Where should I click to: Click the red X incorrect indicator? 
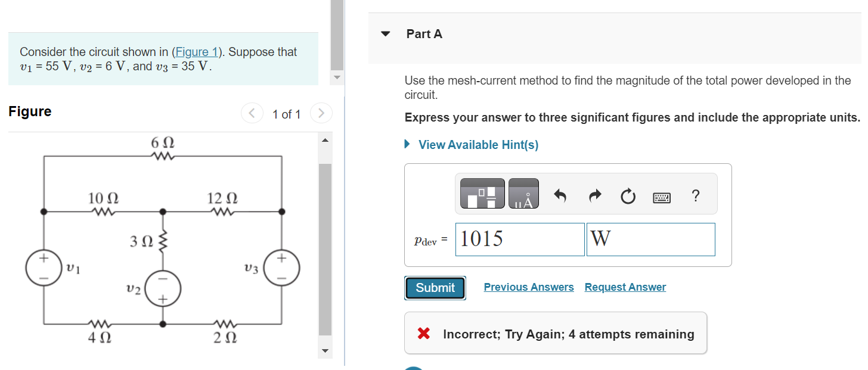click(424, 333)
